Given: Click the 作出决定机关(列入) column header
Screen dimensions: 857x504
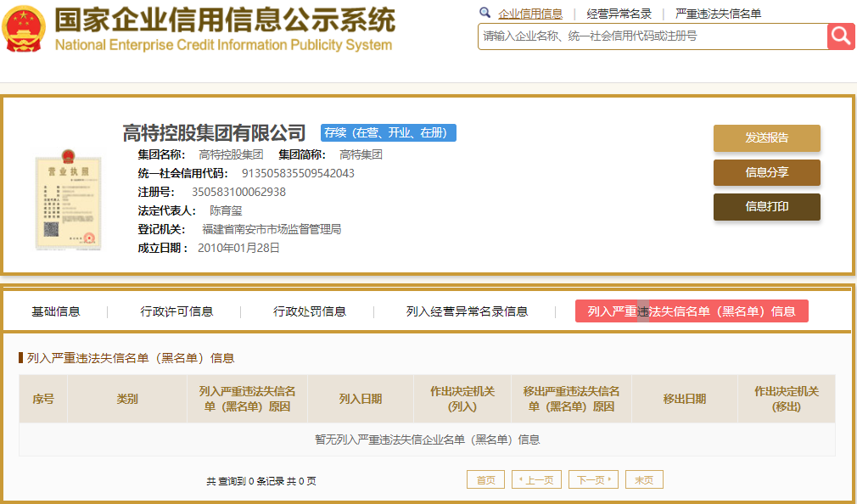Looking at the screenshot, I should 462,399.
